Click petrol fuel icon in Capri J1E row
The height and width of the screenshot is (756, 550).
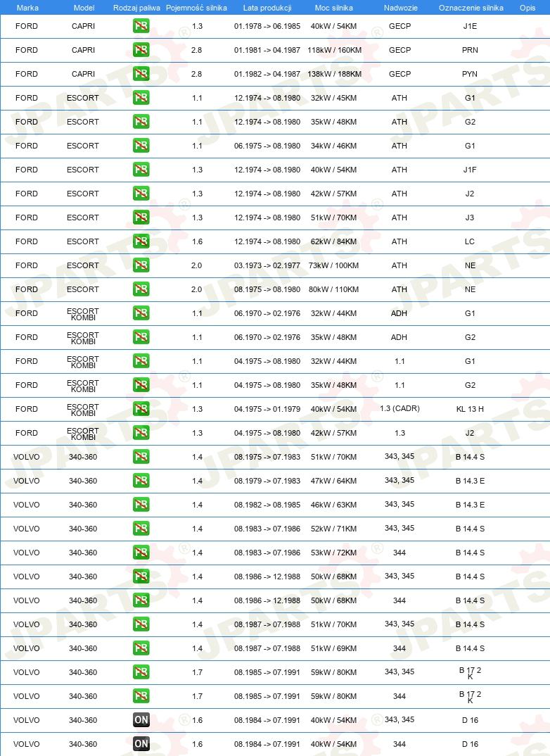click(x=141, y=26)
